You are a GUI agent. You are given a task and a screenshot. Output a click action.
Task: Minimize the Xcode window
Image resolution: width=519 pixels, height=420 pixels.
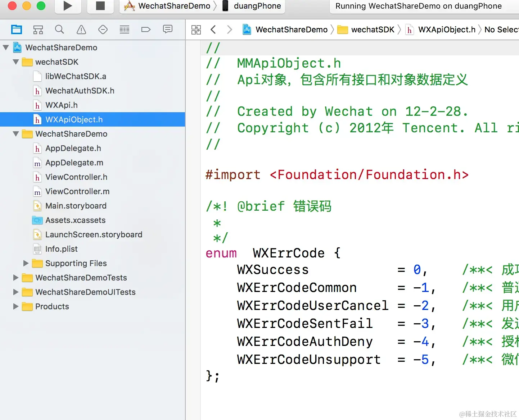click(x=27, y=5)
